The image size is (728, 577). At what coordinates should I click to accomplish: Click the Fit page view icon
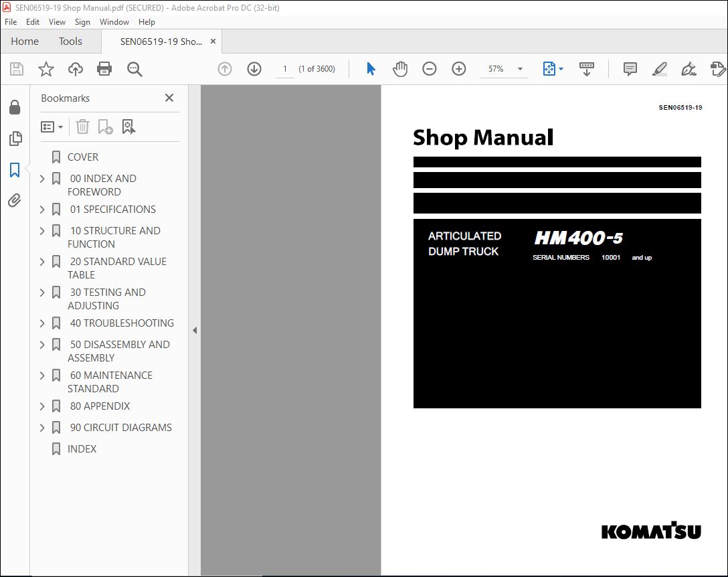(x=549, y=69)
